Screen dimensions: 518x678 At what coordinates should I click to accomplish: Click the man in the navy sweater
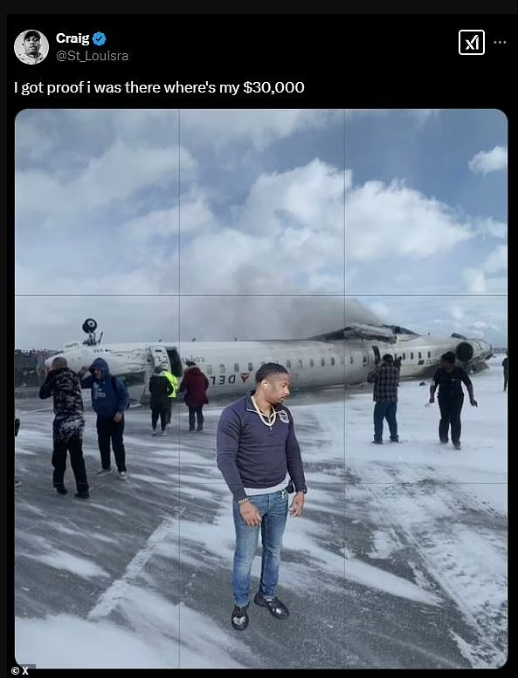pyautogui.click(x=261, y=495)
